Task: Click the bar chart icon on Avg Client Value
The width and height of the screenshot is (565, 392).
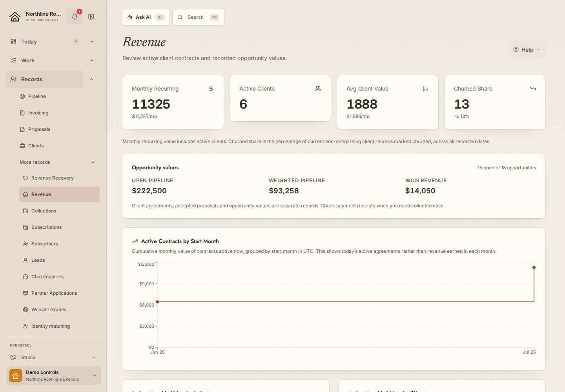Action: pyautogui.click(x=426, y=89)
